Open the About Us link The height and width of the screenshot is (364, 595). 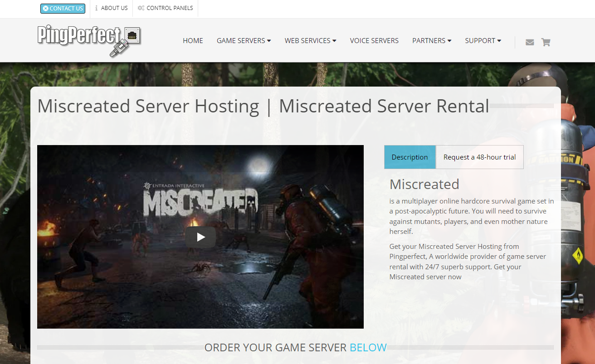point(112,8)
